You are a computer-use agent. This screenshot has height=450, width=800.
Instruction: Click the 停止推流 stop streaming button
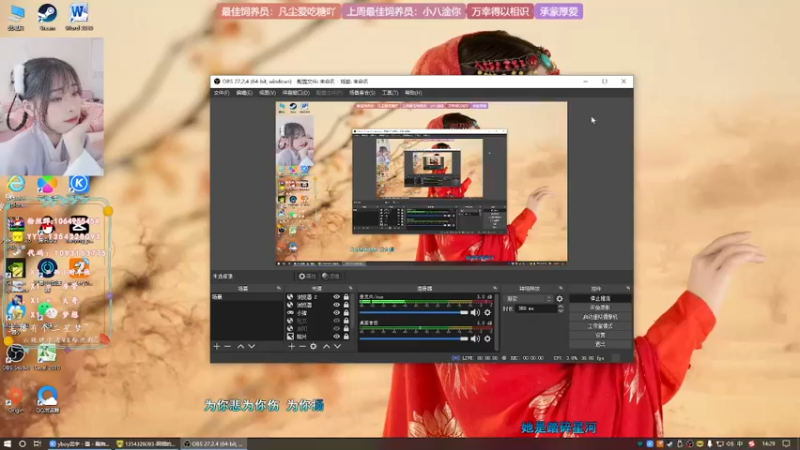600,298
